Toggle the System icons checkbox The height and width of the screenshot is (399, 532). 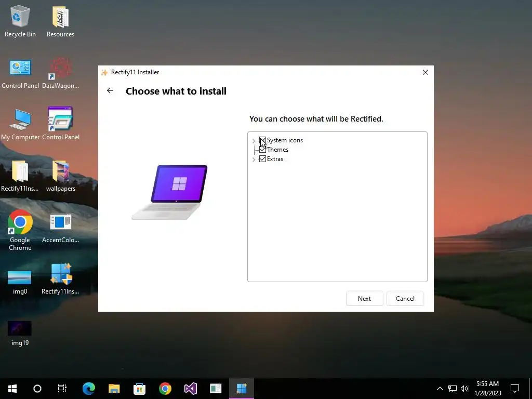click(262, 140)
